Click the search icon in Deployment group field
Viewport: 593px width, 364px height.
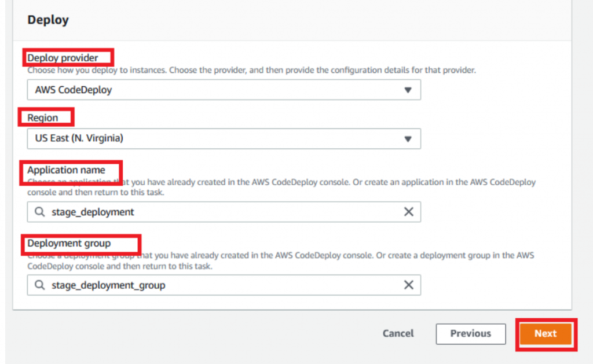click(x=40, y=285)
